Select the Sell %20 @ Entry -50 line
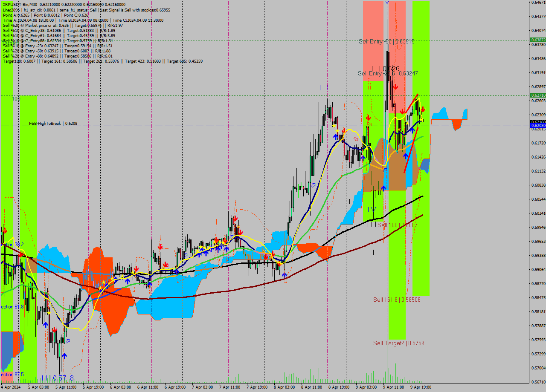This screenshot has width=546, height=392. pos(56,51)
